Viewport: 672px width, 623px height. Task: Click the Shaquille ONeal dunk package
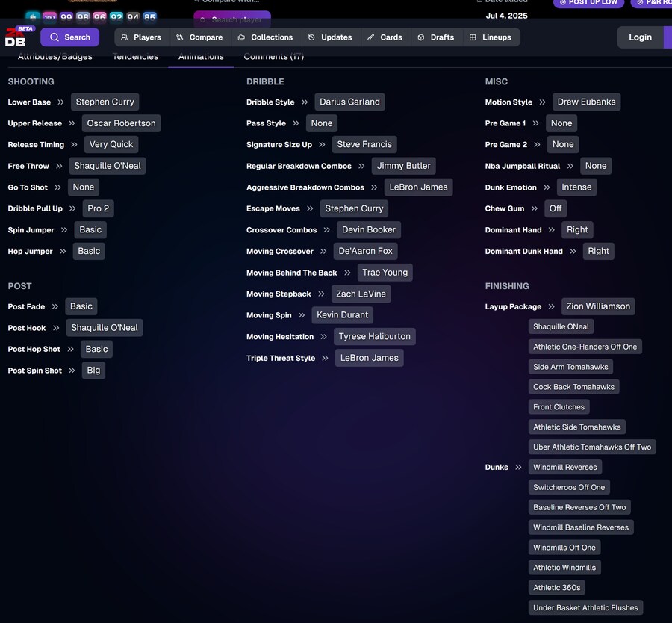tap(561, 326)
